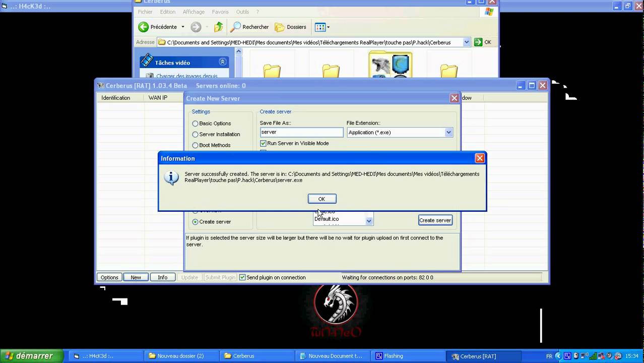644x363 pixels.
Task: Click the Cerberus RAT title bar icon
Action: [x=101, y=86]
